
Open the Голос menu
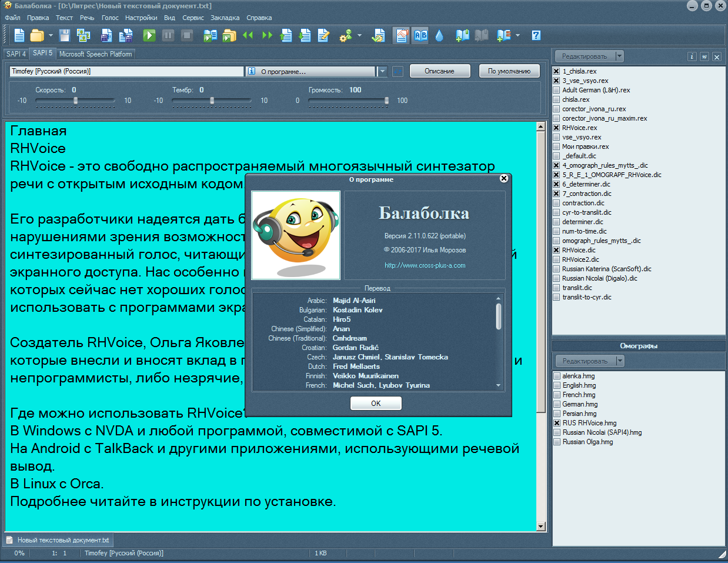(110, 18)
